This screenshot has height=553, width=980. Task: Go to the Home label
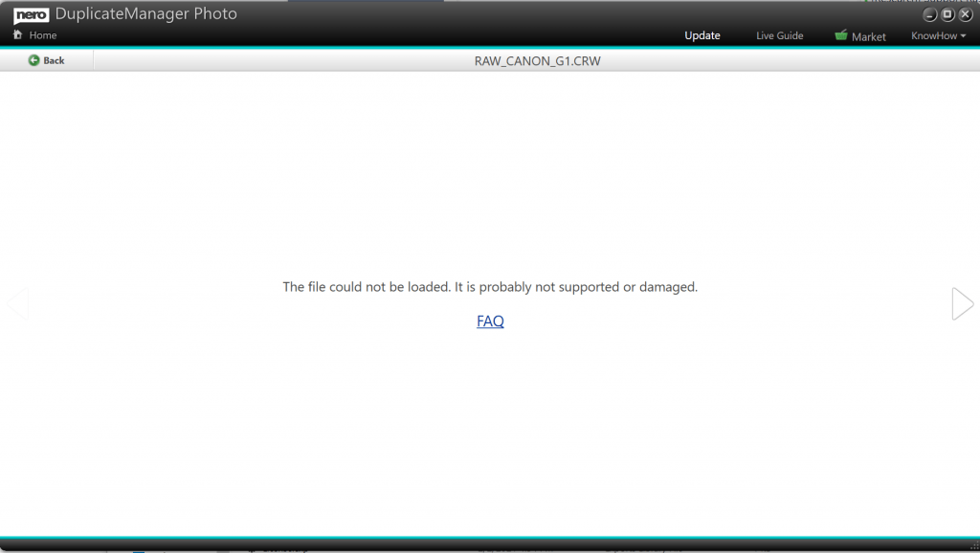[x=43, y=35]
